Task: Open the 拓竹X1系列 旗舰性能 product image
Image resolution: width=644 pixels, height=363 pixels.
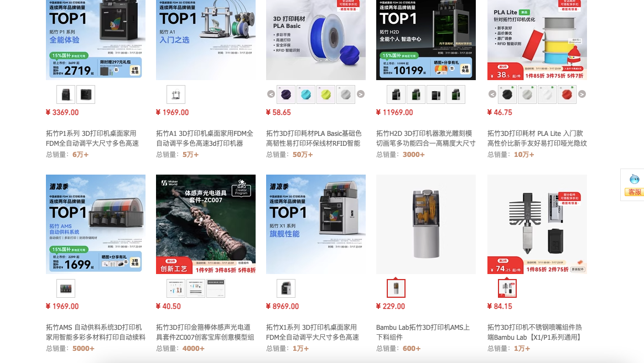Action: [x=316, y=224]
